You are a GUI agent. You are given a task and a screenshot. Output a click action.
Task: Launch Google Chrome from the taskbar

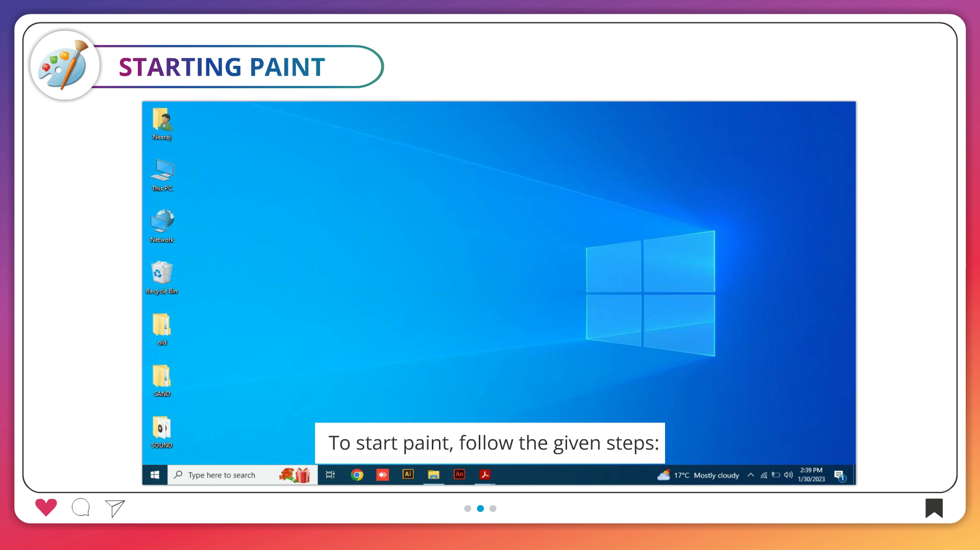click(x=357, y=475)
